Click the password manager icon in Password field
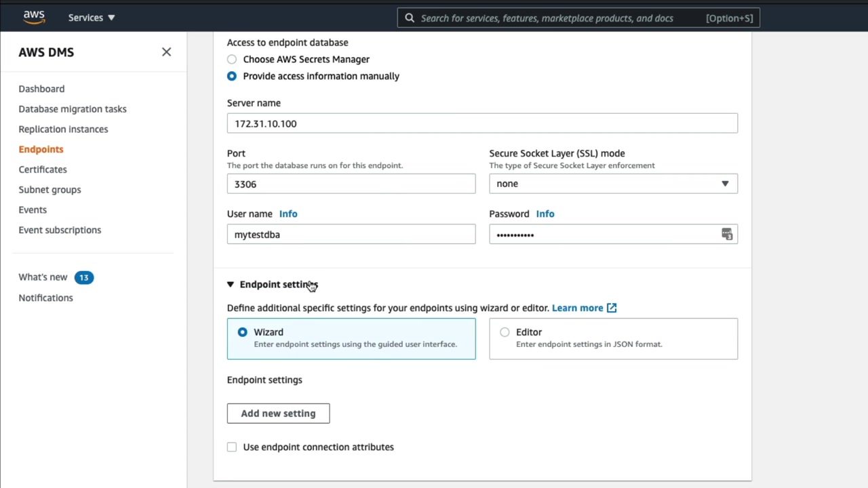This screenshot has height=488, width=868. point(727,235)
